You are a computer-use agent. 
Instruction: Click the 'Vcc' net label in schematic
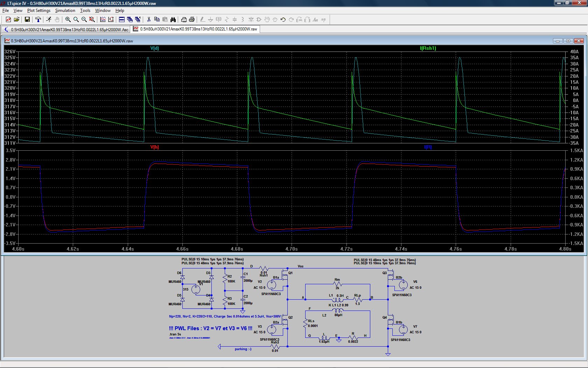pos(300,266)
